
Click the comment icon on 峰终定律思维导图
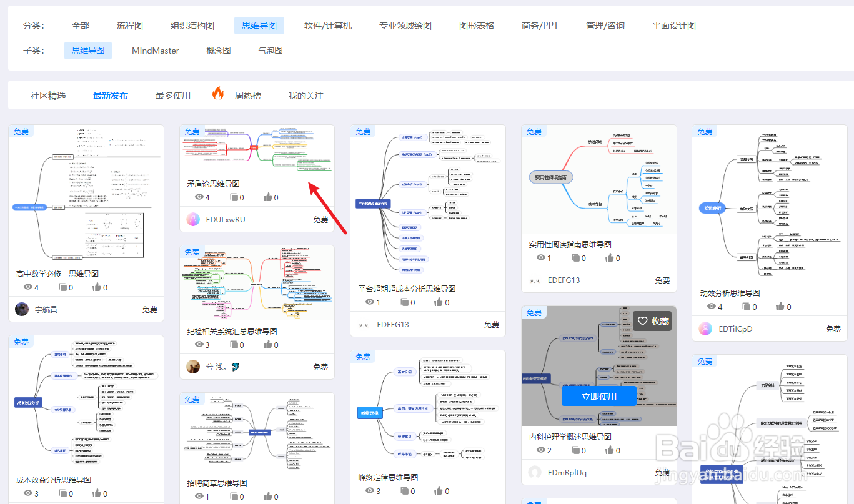coord(405,491)
